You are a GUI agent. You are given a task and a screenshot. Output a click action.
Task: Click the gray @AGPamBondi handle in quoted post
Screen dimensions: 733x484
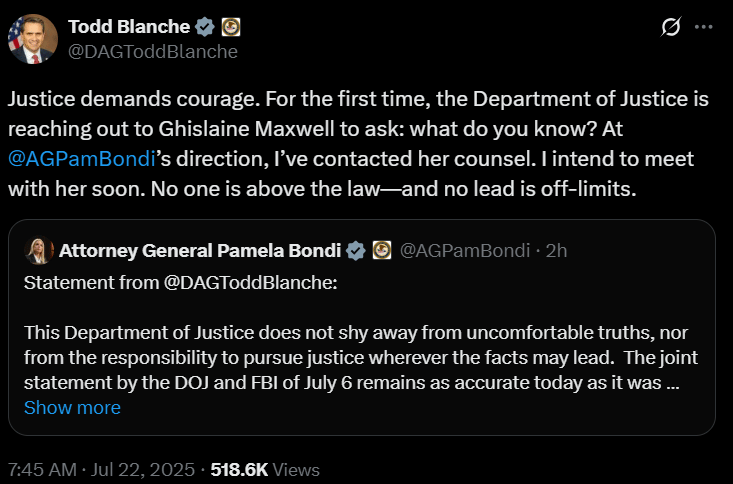coord(465,250)
